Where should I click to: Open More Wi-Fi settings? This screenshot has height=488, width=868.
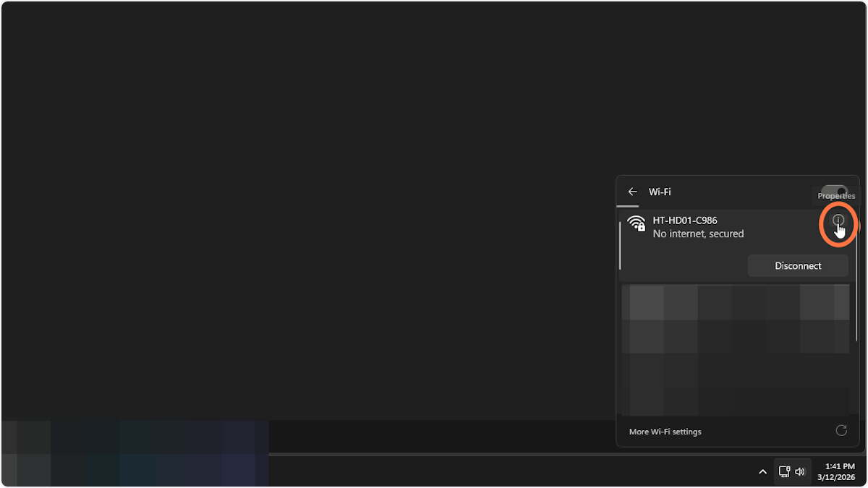point(665,431)
